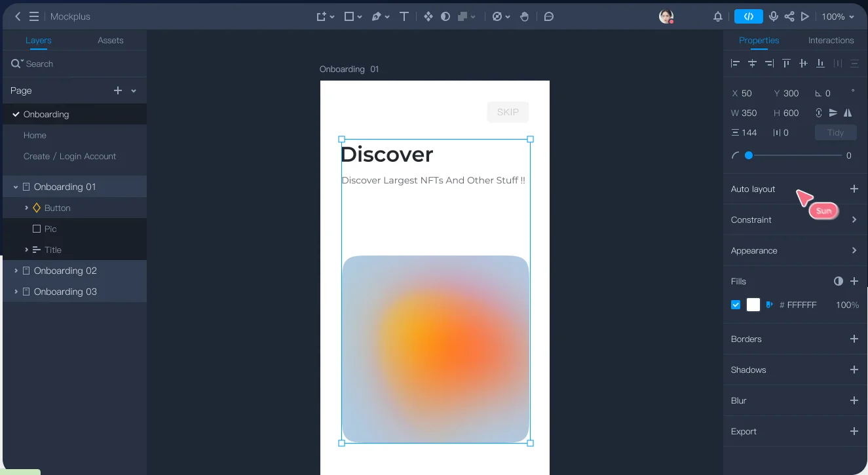Open notifications via the bell icon
868x475 pixels.
[717, 16]
